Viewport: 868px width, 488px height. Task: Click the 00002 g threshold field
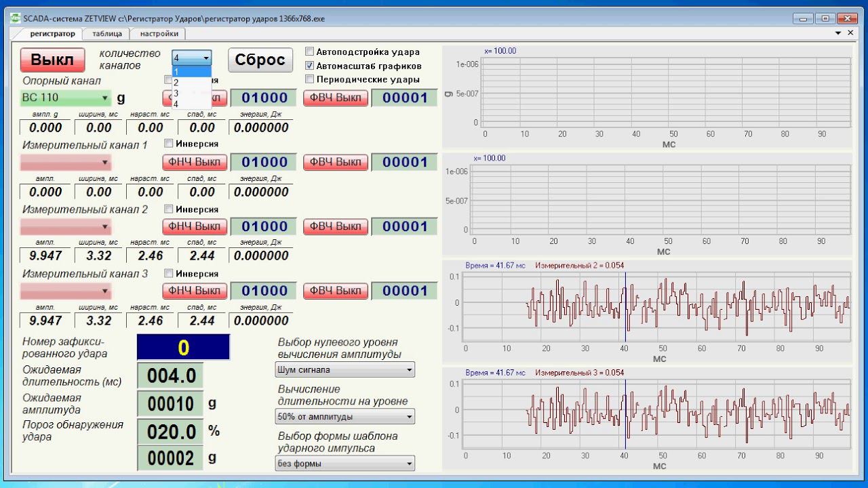171,459
